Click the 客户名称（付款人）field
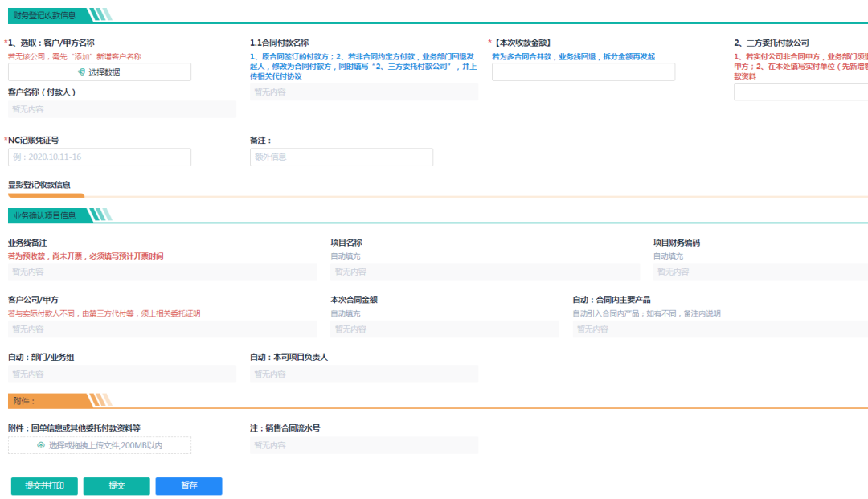The height and width of the screenshot is (499, 868). point(122,109)
